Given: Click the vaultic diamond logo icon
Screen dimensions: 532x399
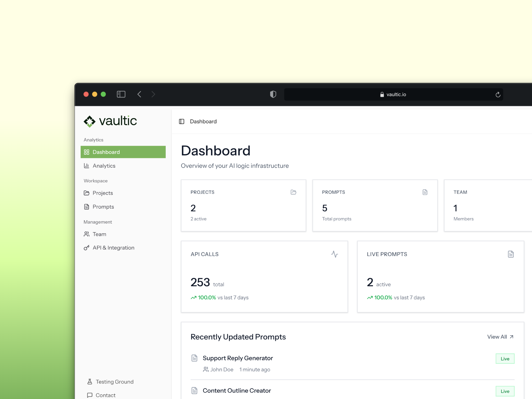Looking at the screenshot, I should [x=89, y=121].
